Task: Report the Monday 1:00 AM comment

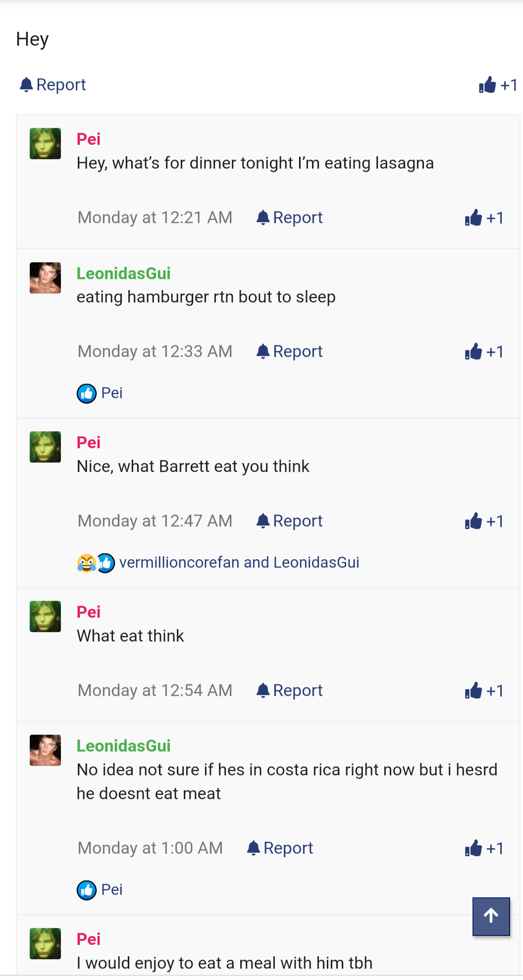Action: pos(280,848)
